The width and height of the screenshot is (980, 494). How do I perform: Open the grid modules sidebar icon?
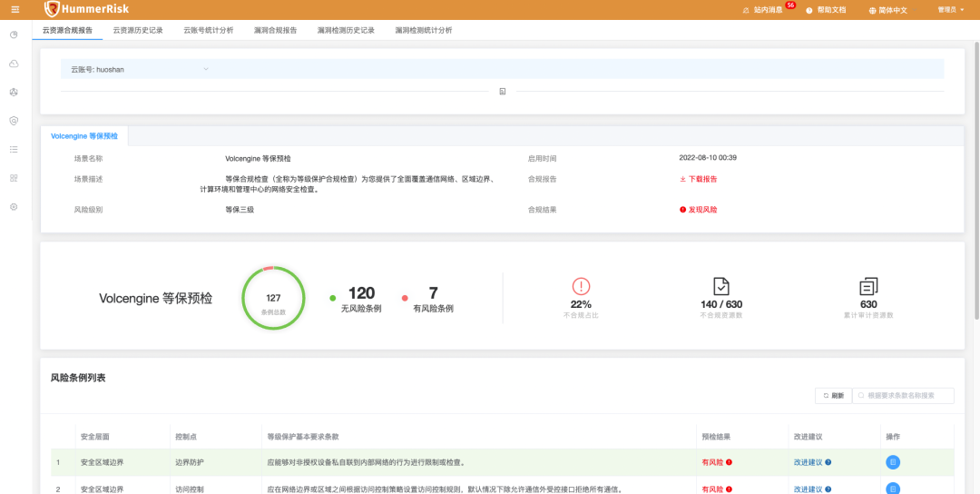14,178
